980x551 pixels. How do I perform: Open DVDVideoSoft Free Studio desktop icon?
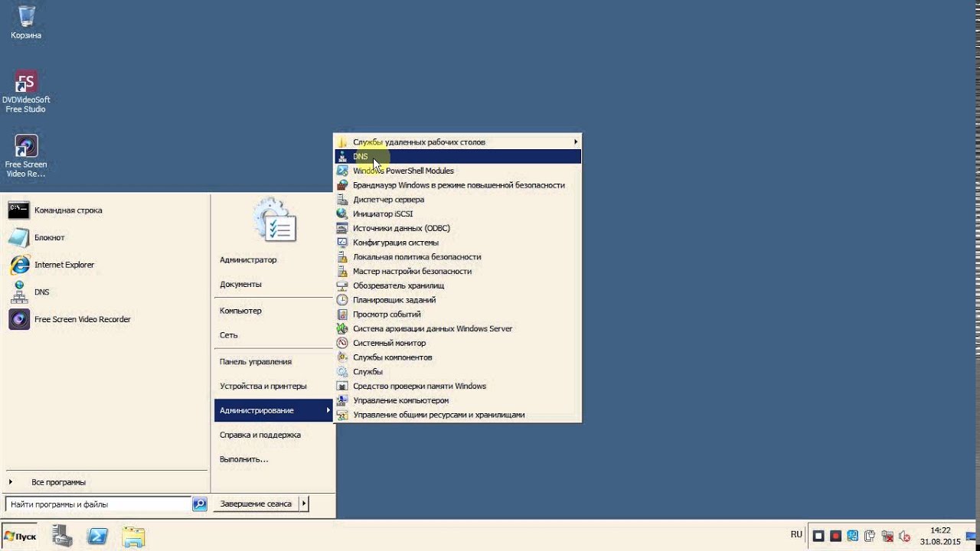26,91
